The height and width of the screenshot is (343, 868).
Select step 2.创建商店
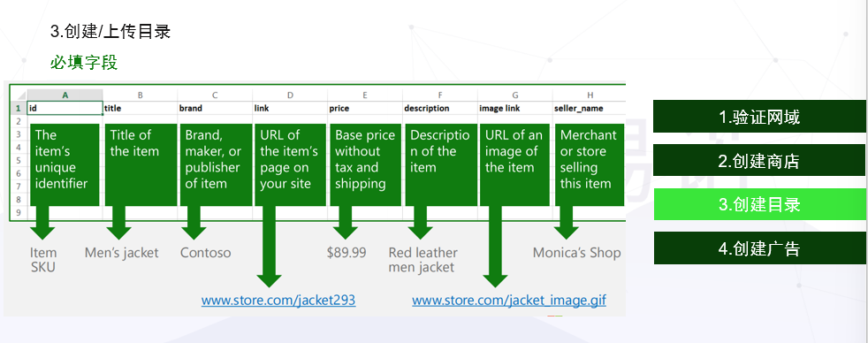click(x=759, y=161)
